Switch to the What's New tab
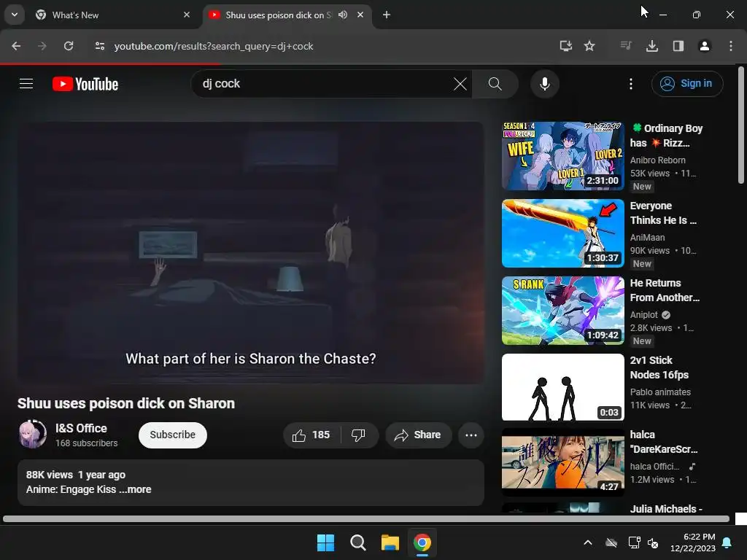This screenshot has height=560, width=747. 112,15
